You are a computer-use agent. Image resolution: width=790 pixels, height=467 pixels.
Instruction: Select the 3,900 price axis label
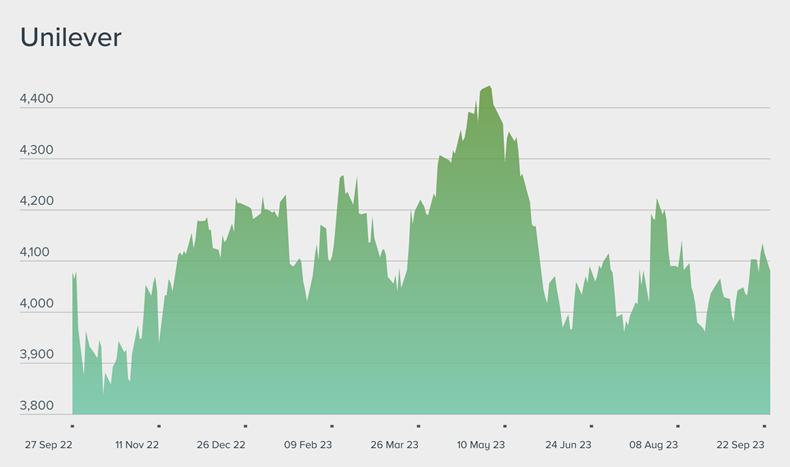[x=37, y=355]
